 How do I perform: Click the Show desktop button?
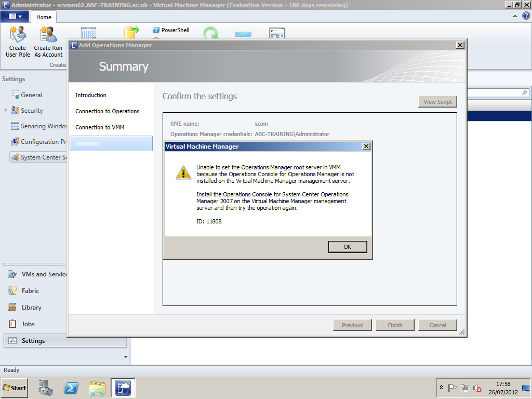click(526, 388)
